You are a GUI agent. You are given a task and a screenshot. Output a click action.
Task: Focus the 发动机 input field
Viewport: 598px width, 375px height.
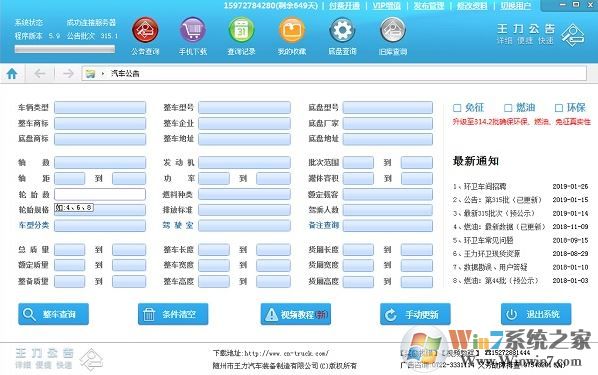coord(244,163)
